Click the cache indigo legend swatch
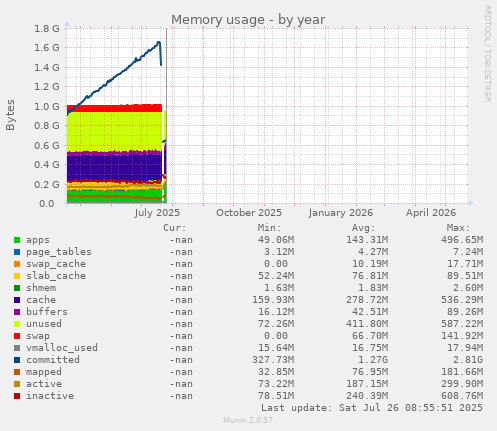 [17, 300]
